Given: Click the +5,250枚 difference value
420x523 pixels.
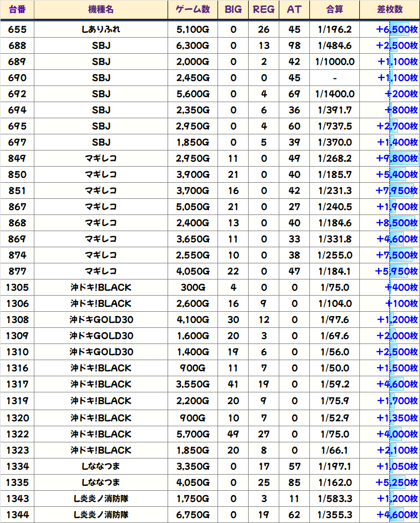Looking at the screenshot, I should [397, 482].
